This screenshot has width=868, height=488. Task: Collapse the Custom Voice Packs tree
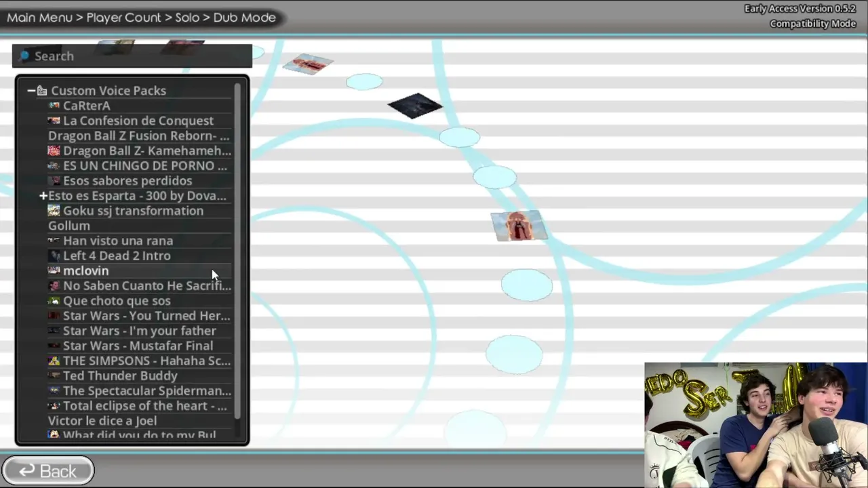[31, 91]
